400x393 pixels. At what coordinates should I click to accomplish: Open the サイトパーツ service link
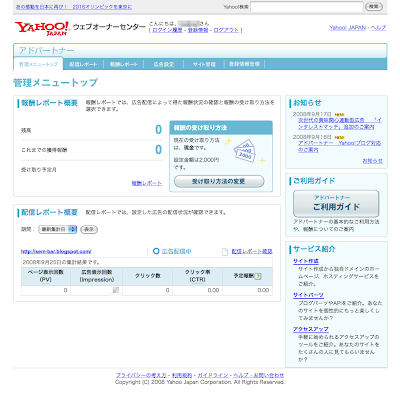pyautogui.click(x=308, y=295)
